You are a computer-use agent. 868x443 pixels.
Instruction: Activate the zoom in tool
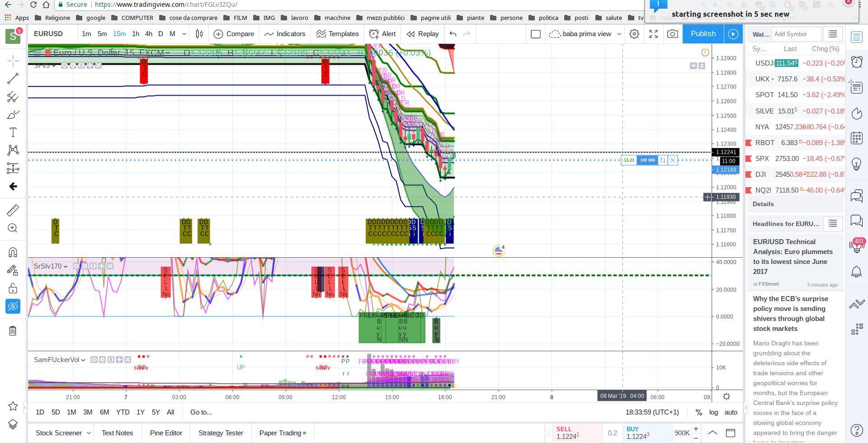(x=13, y=228)
